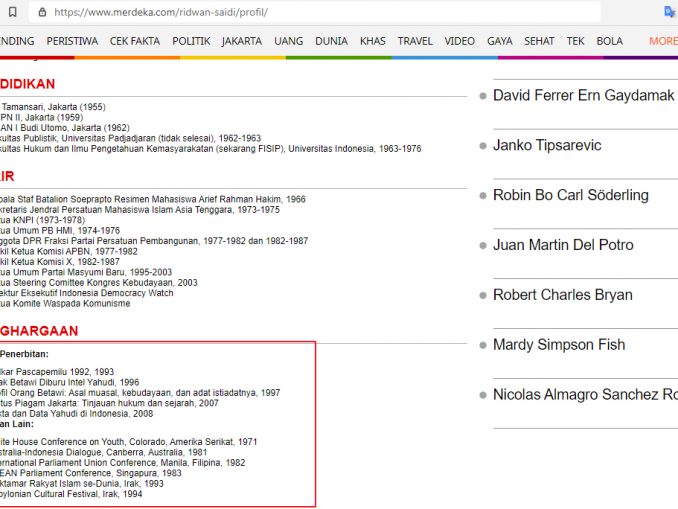The height and width of the screenshot is (509, 678).
Task: Click the 'KNPI (1973-1978)' career line
Action: [42, 220]
